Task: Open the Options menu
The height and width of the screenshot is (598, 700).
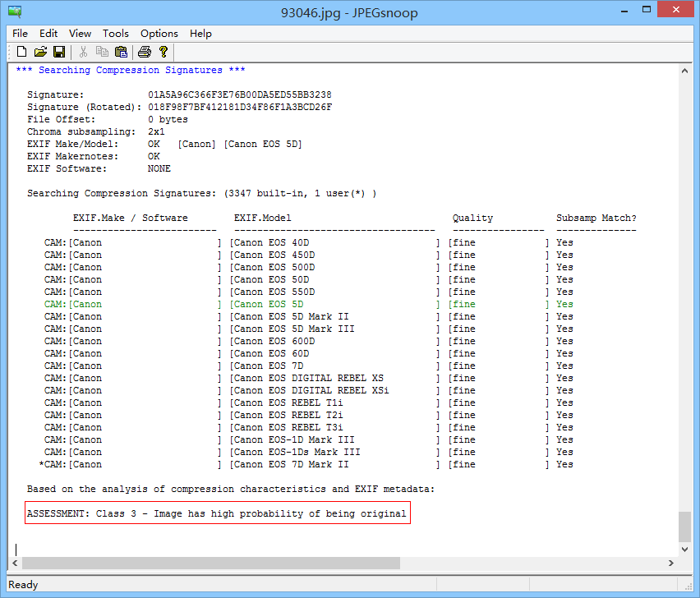Action: coord(159,34)
